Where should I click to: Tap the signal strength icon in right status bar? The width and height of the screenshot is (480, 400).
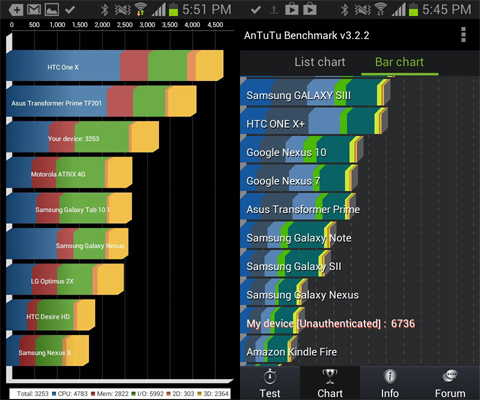click(399, 10)
